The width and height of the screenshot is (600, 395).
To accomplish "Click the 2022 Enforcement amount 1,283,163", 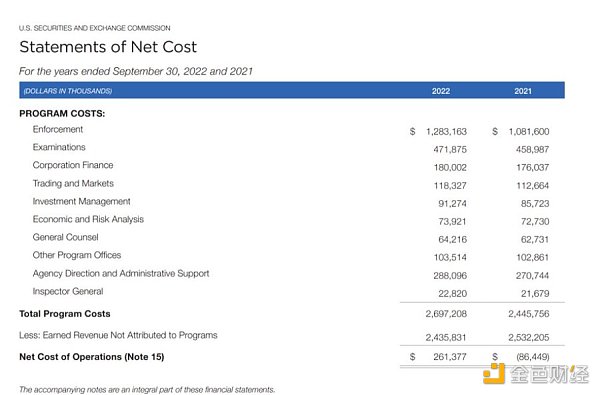I will click(x=446, y=132).
